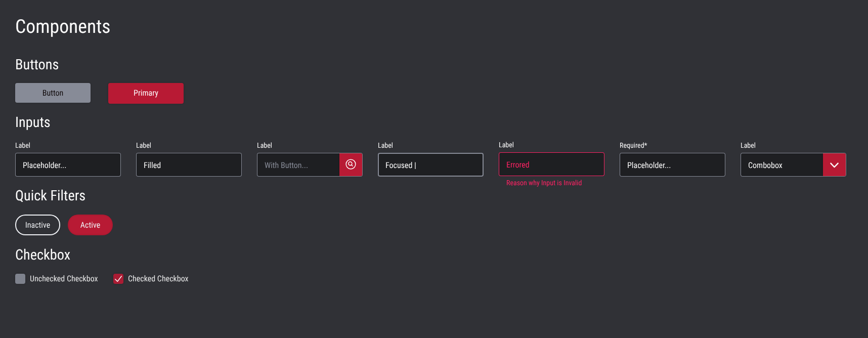Click the 'Unchecked Checkbox' label text

[x=64, y=279]
